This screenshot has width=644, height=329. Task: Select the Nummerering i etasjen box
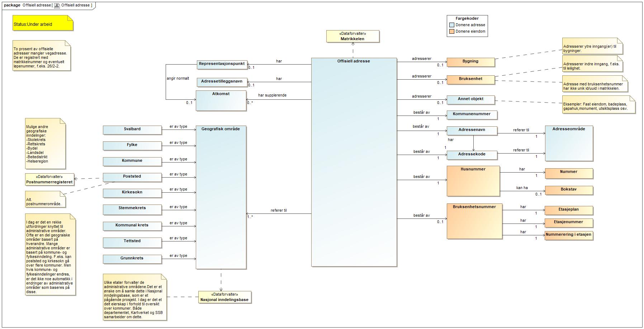(x=568, y=235)
